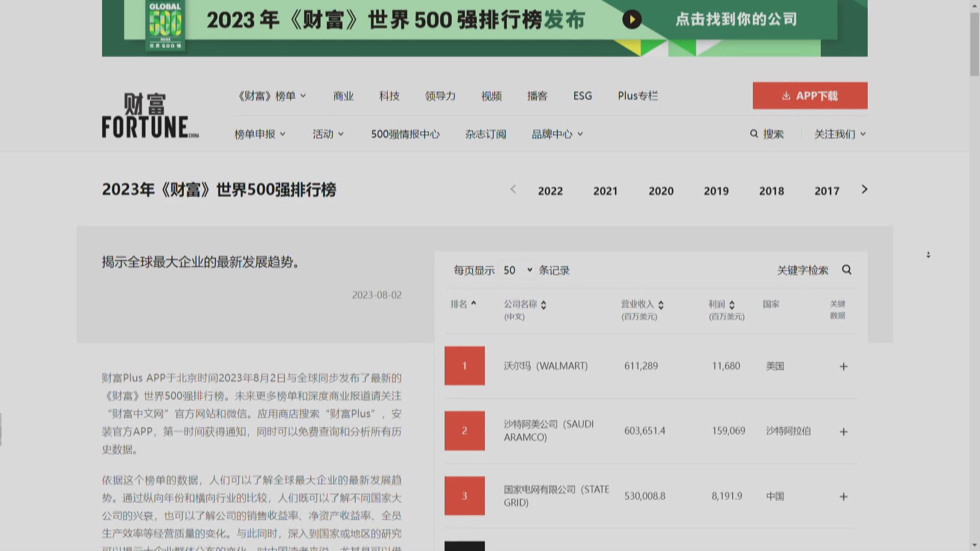Expand Walmart row plus icon

pos(844,366)
